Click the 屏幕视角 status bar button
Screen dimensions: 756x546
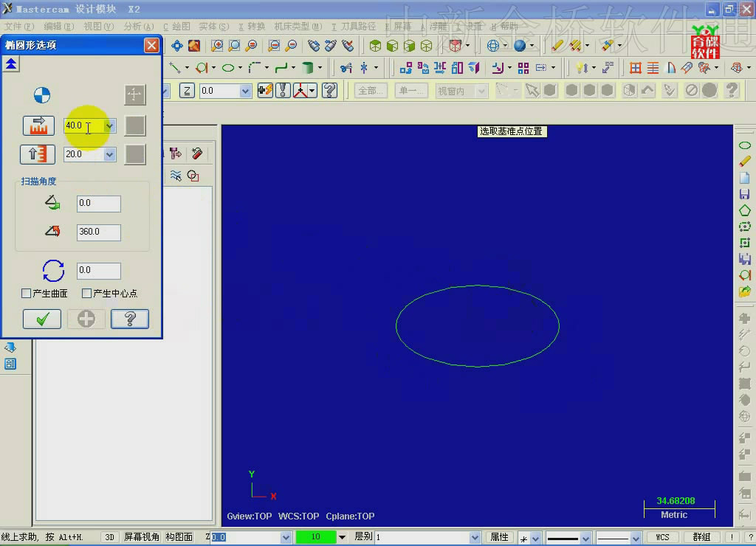[x=141, y=537]
